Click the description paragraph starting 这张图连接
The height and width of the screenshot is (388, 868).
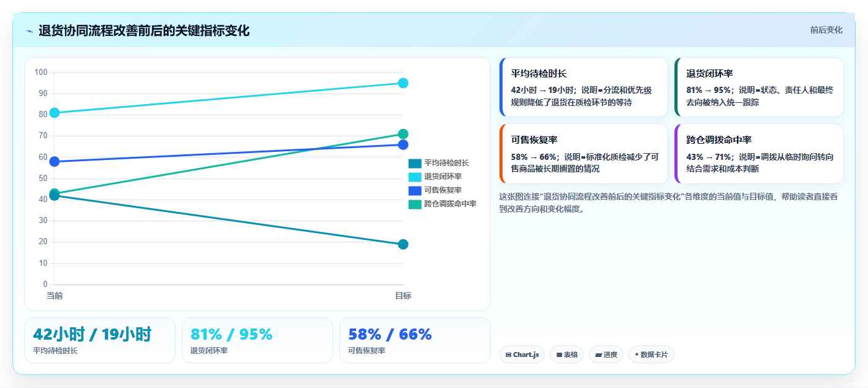(x=669, y=203)
